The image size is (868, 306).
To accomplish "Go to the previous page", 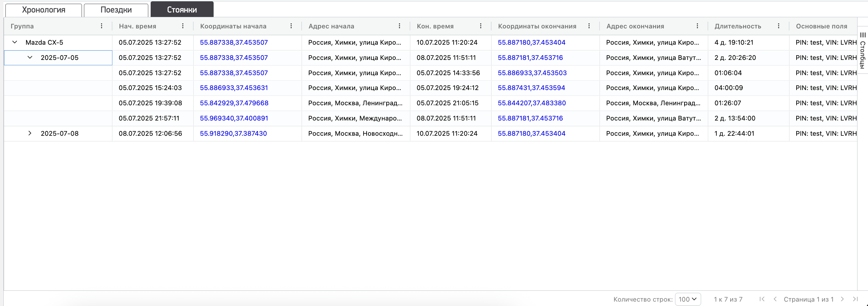I will coord(775,299).
